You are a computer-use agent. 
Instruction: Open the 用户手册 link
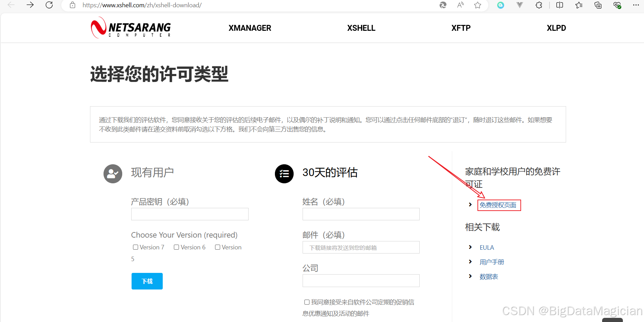(492, 262)
